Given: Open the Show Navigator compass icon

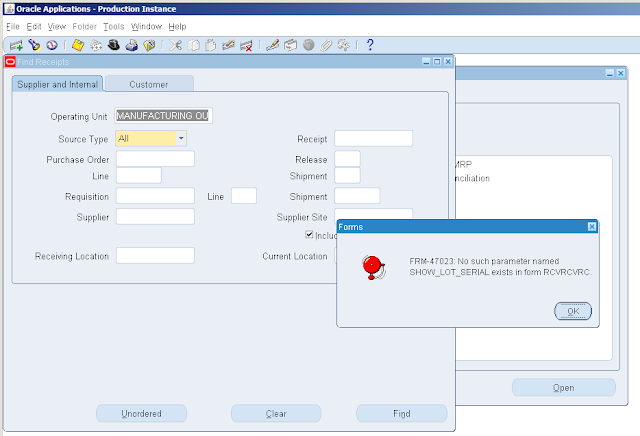Looking at the screenshot, I should coord(52,45).
